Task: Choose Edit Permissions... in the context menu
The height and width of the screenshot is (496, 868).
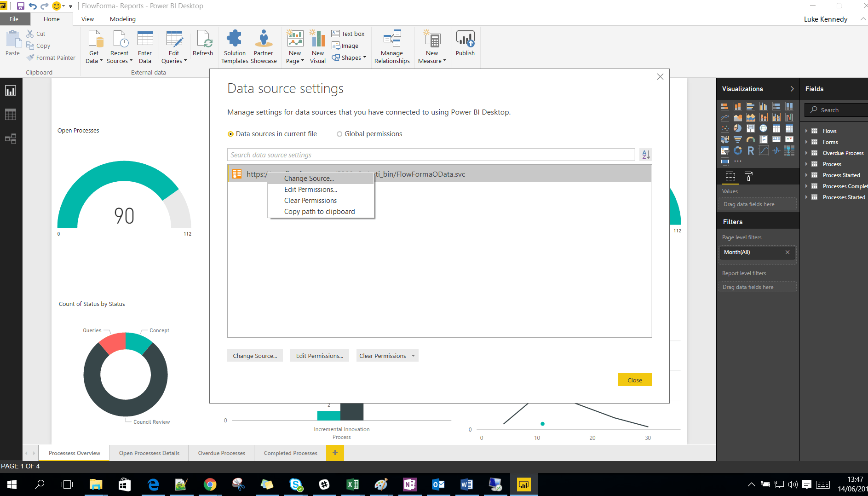Action: (321, 190)
